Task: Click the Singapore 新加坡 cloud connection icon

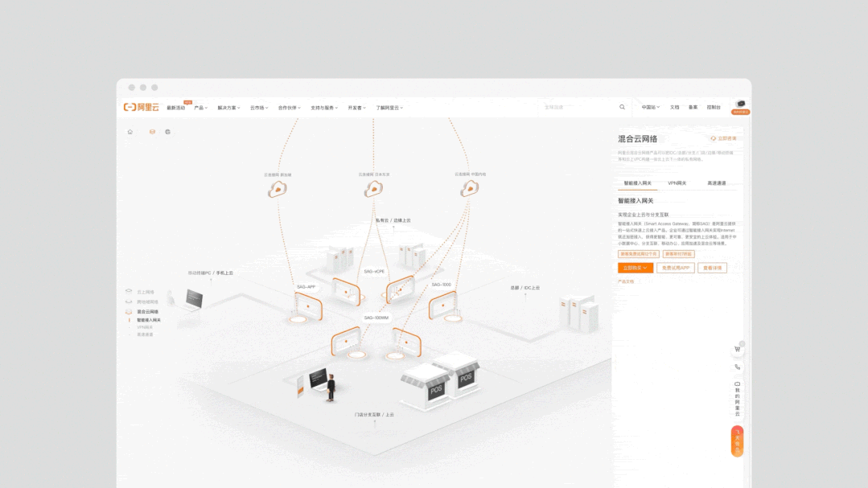Action: click(x=278, y=189)
